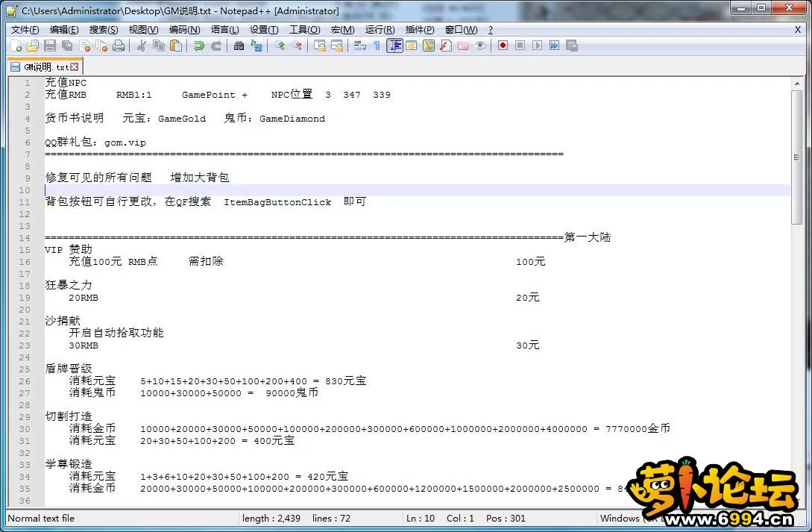Click Run Macro Multiple Times icon

click(x=554, y=46)
